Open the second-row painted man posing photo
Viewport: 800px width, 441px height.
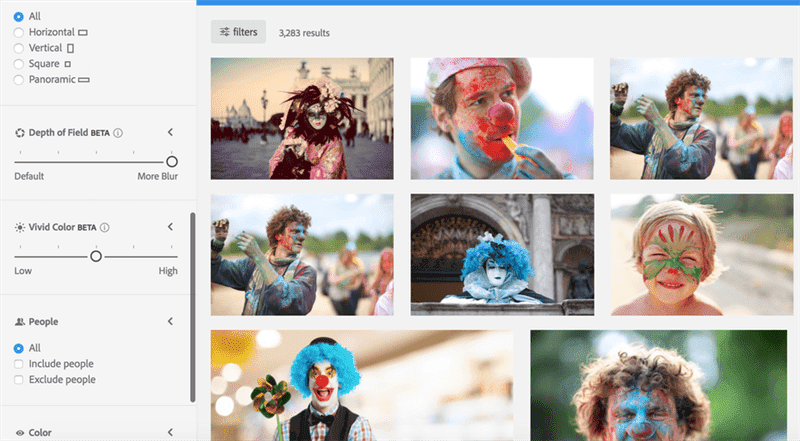[302, 255]
